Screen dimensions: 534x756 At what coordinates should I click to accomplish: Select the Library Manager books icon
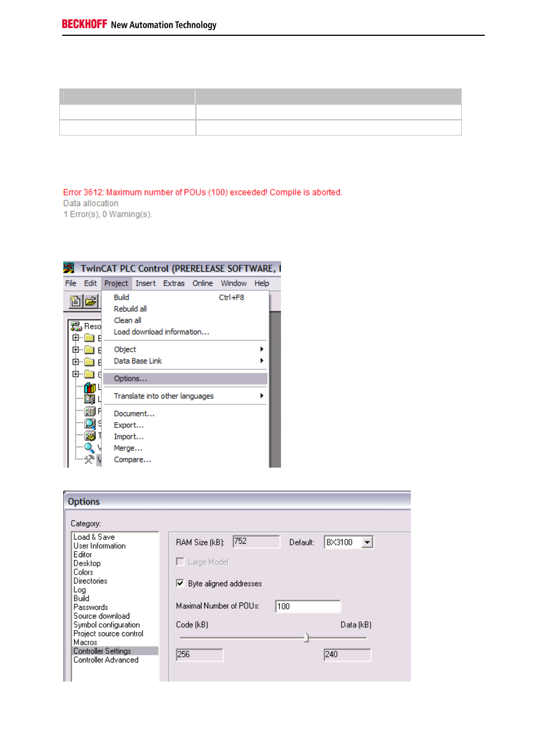[x=90, y=387]
